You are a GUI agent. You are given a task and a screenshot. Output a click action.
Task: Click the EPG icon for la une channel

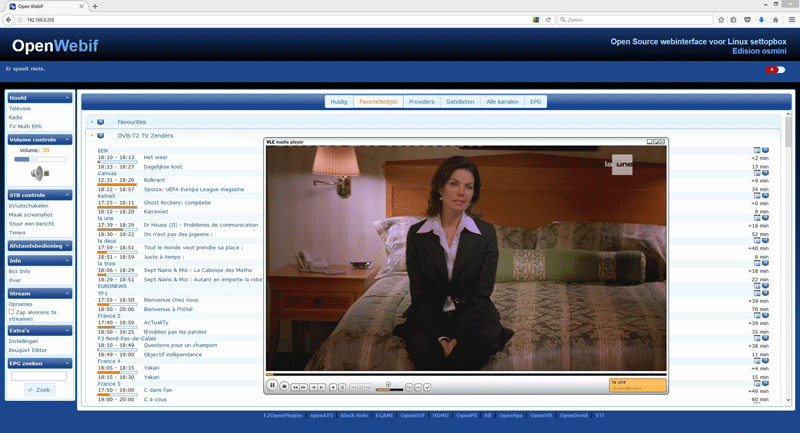tap(757, 218)
